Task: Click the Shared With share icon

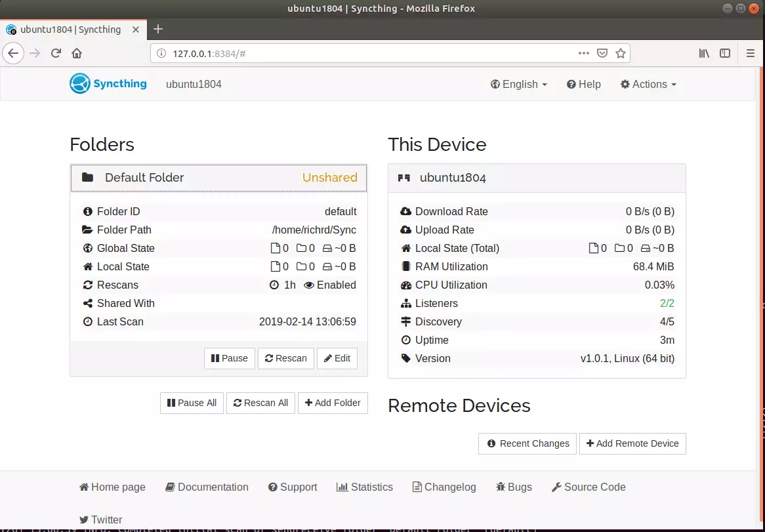Action: coord(88,303)
